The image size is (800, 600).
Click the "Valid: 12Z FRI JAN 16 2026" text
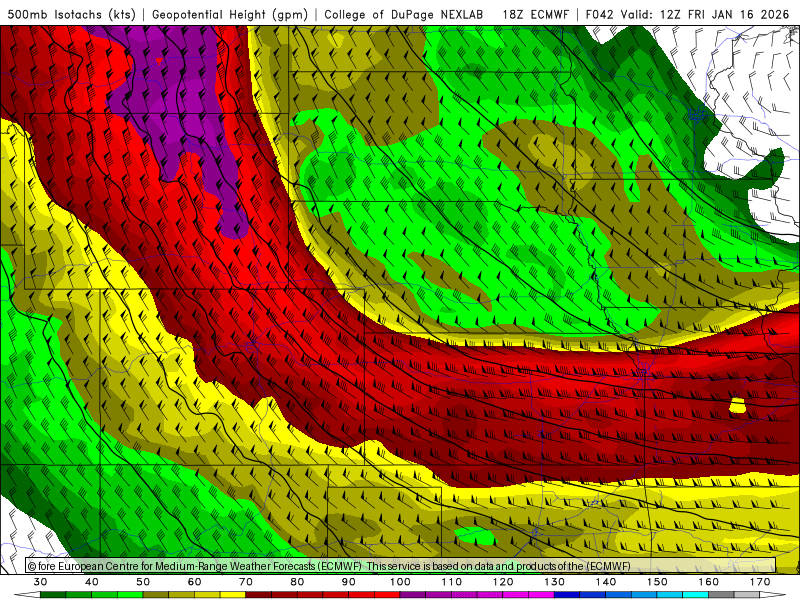705,14
